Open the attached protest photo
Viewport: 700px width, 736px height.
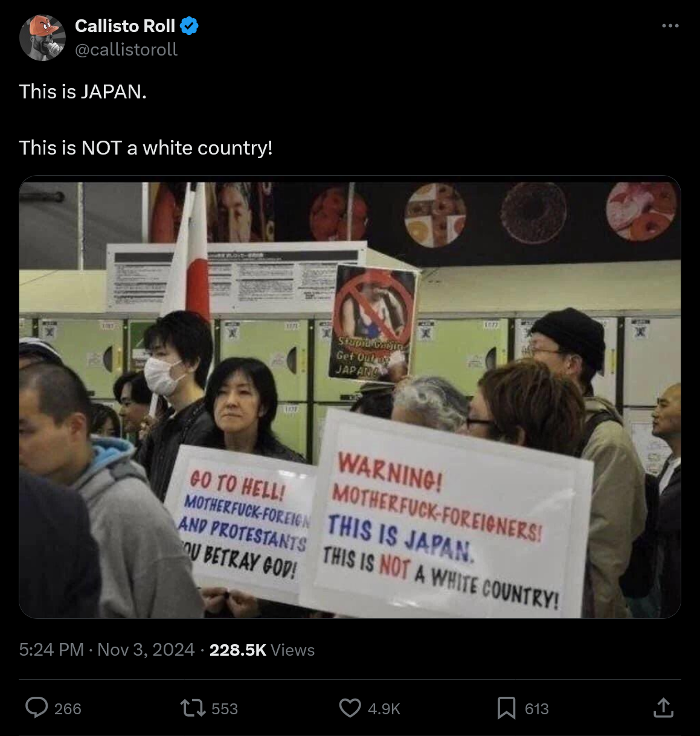point(350,397)
